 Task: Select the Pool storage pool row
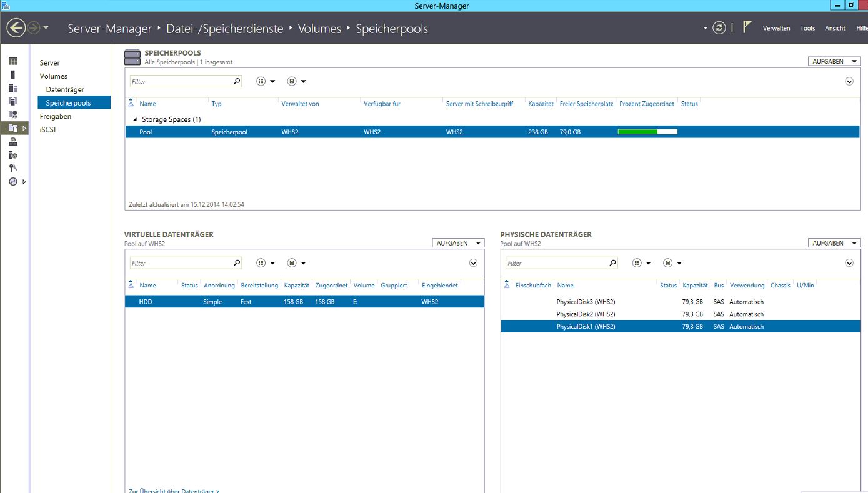click(492, 132)
